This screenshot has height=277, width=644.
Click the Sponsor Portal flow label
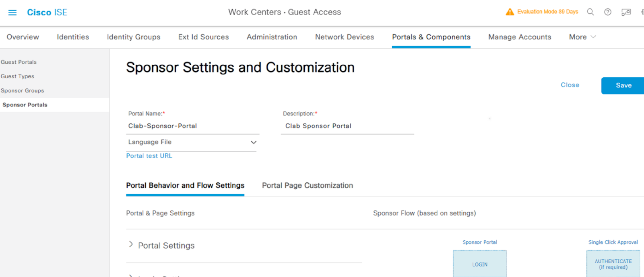pyautogui.click(x=480, y=242)
